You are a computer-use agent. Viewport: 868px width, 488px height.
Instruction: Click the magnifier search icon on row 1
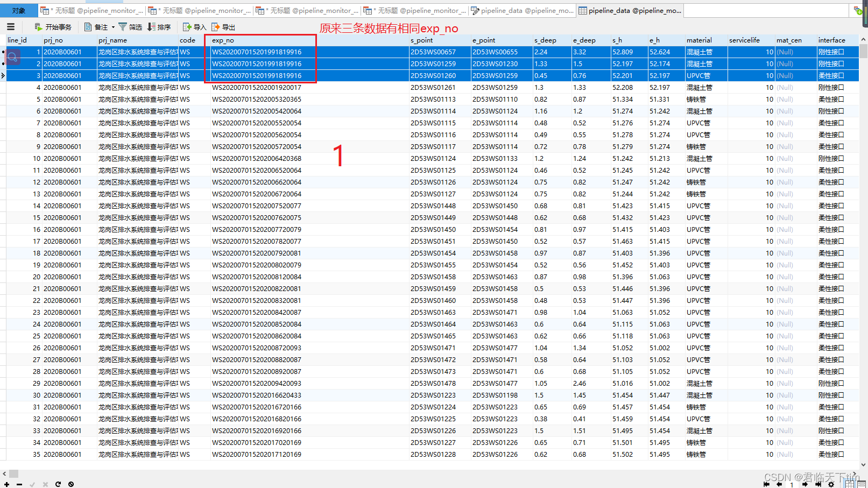(x=12, y=56)
